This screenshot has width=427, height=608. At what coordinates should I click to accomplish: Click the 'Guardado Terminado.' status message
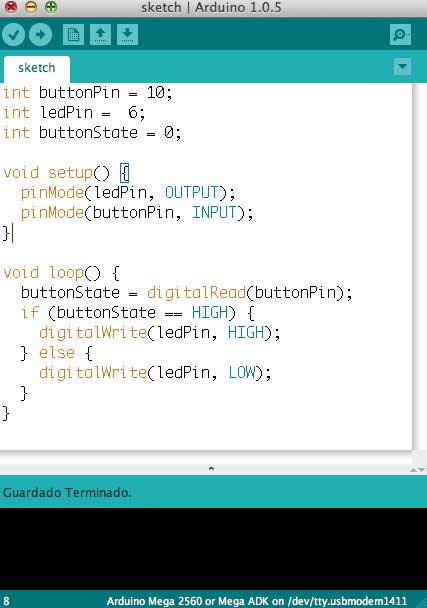point(67,493)
